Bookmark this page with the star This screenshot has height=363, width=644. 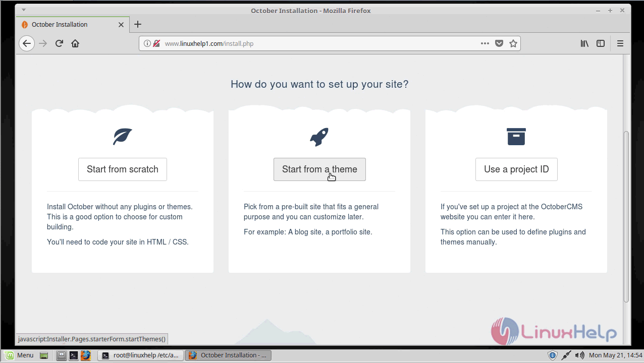[513, 43]
